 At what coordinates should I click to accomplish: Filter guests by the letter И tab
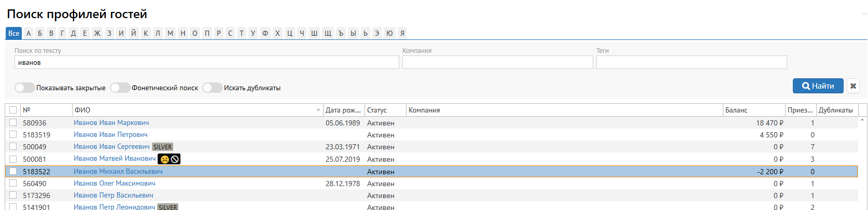pos(121,33)
